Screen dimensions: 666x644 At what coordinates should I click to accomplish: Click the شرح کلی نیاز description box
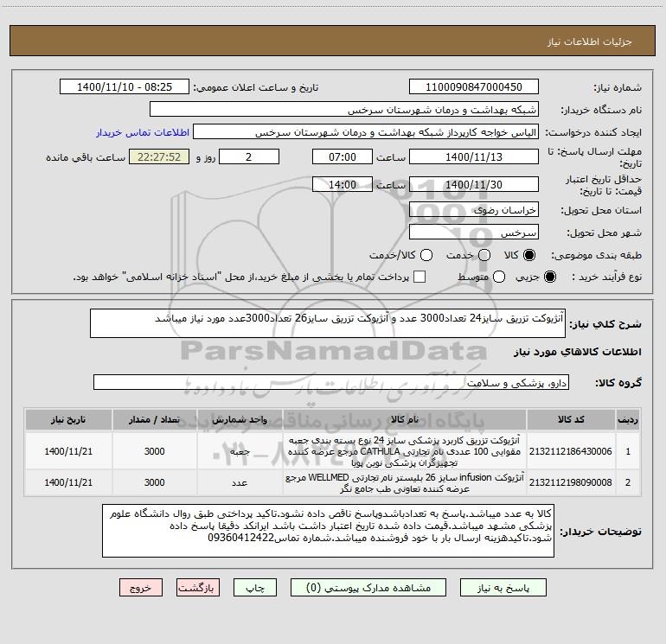coord(328,323)
